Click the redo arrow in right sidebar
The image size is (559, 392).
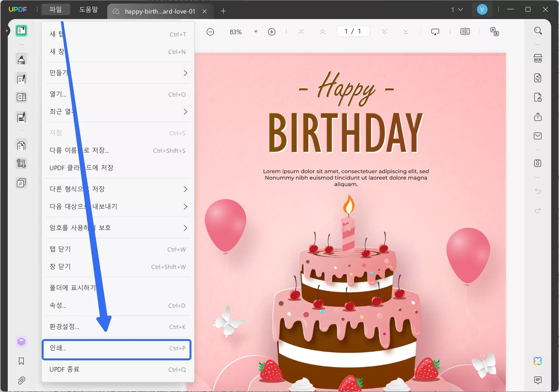(538, 211)
